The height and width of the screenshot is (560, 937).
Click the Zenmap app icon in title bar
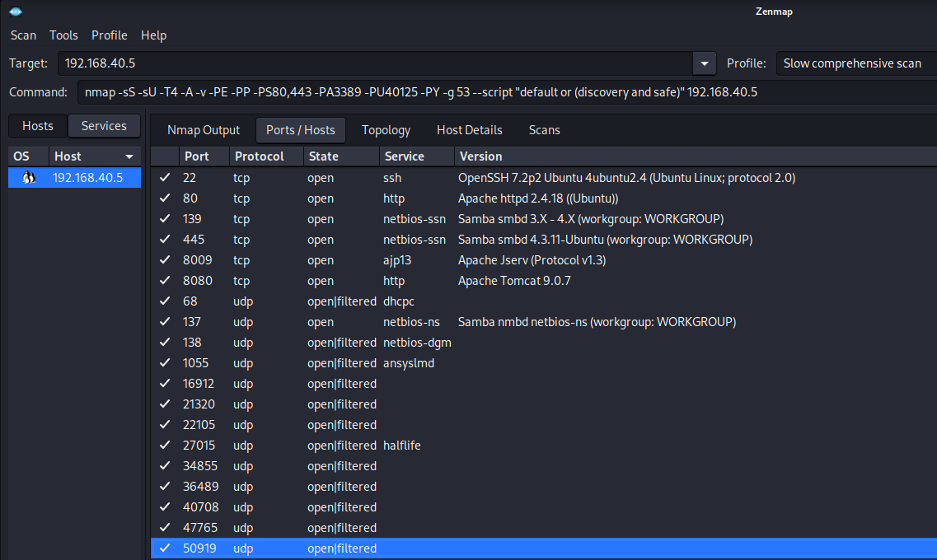(15, 11)
